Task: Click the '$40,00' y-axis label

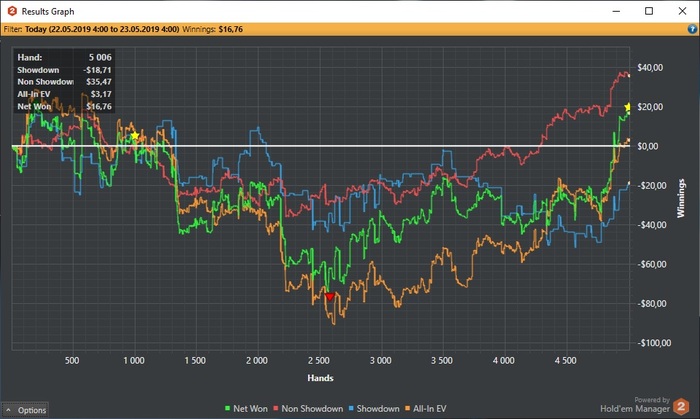Action: coord(650,67)
